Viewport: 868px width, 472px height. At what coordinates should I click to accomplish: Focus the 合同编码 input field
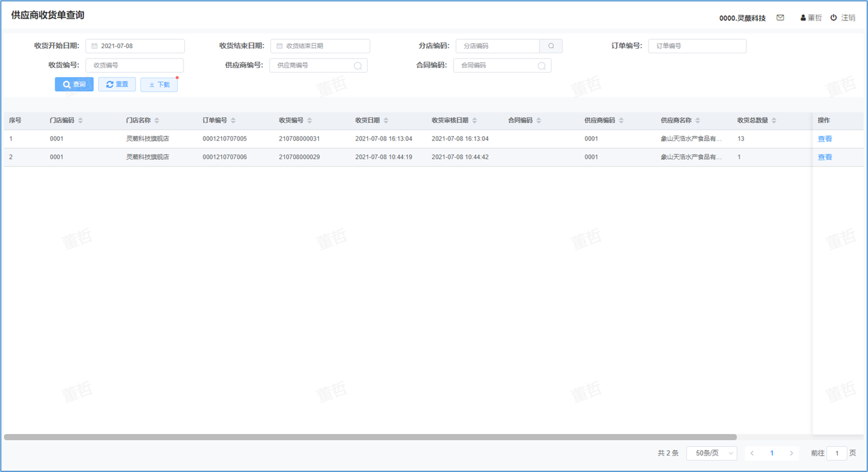click(502, 65)
